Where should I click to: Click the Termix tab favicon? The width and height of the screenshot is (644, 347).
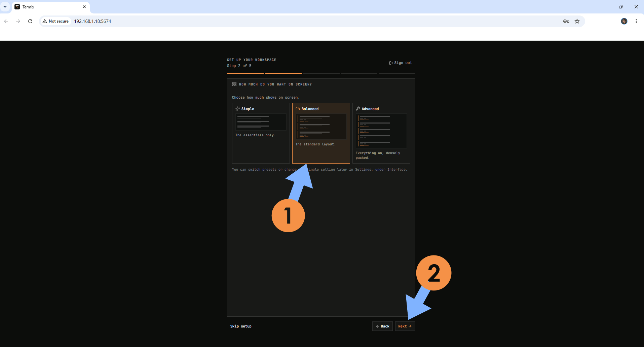(x=17, y=7)
